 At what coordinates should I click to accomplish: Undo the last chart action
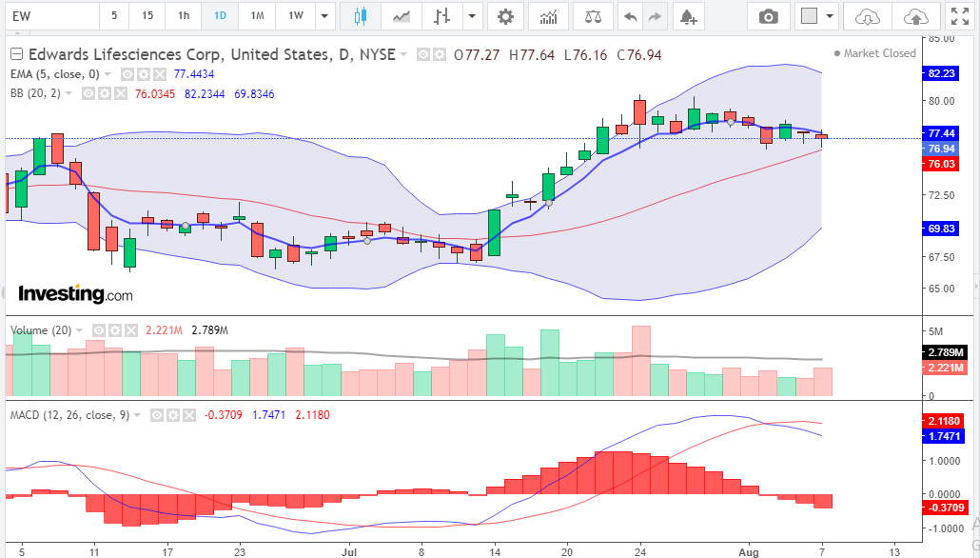(x=630, y=16)
